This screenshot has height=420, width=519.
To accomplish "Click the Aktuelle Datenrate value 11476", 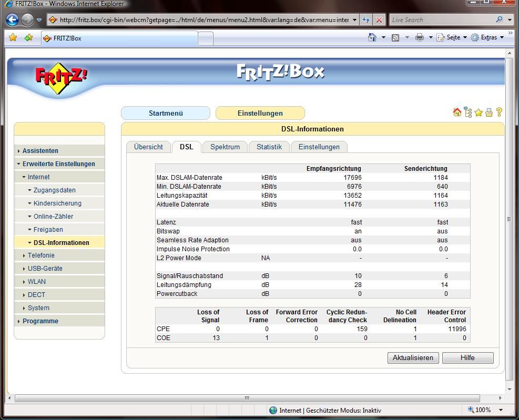I will pyautogui.click(x=352, y=204).
